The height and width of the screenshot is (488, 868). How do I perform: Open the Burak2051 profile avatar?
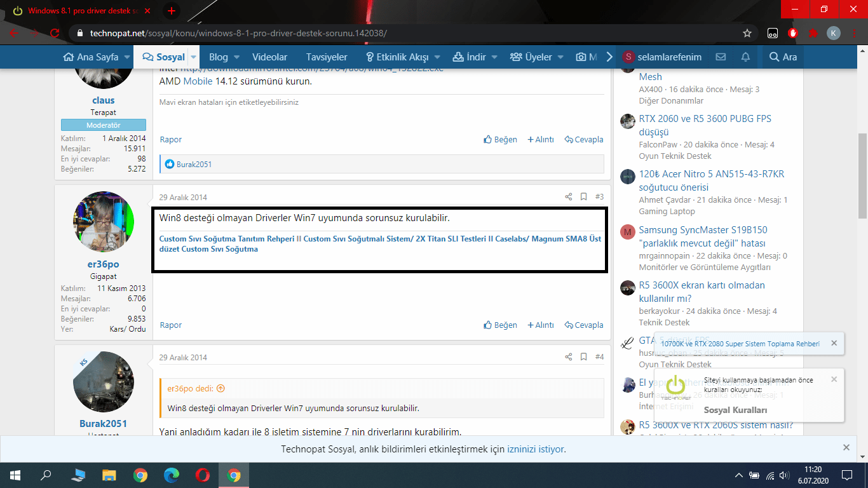(x=104, y=382)
